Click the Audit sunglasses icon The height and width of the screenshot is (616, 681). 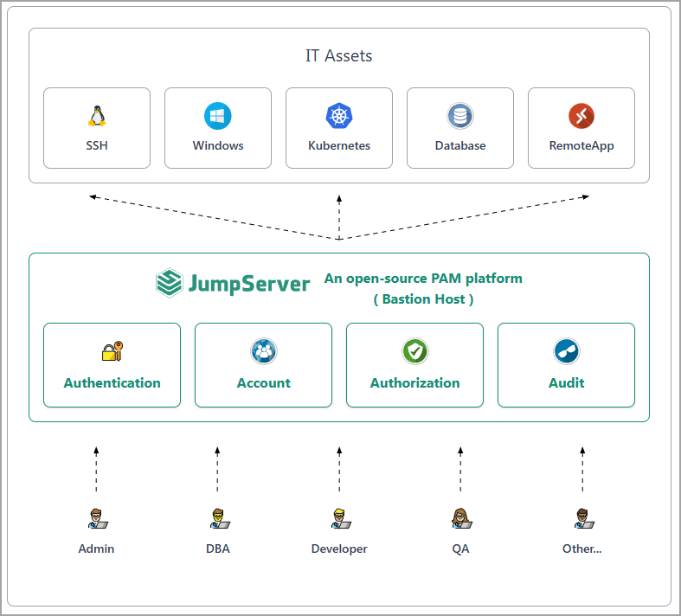click(x=566, y=351)
